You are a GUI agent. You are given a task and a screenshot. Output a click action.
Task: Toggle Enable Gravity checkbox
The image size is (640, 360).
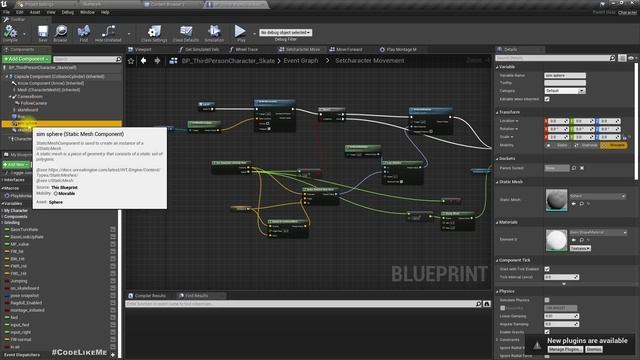pyautogui.click(x=547, y=332)
